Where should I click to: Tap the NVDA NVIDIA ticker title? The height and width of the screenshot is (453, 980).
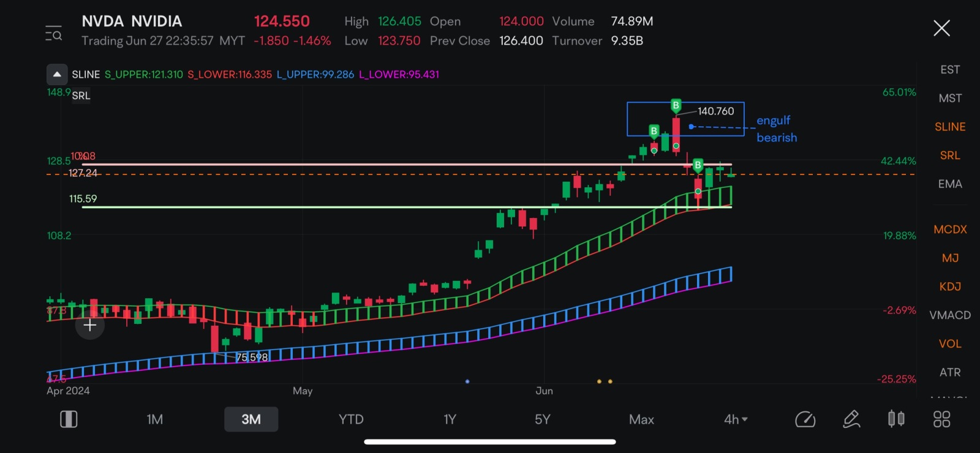point(132,21)
